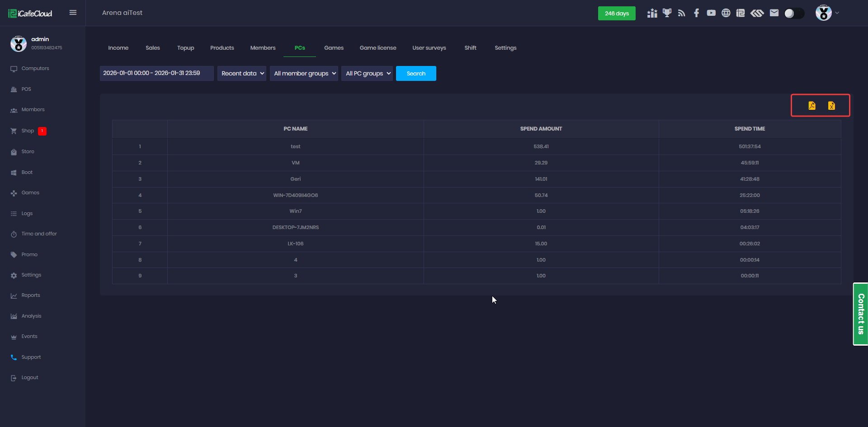Open the Facebook page icon
The image size is (868, 427).
pyautogui.click(x=696, y=13)
